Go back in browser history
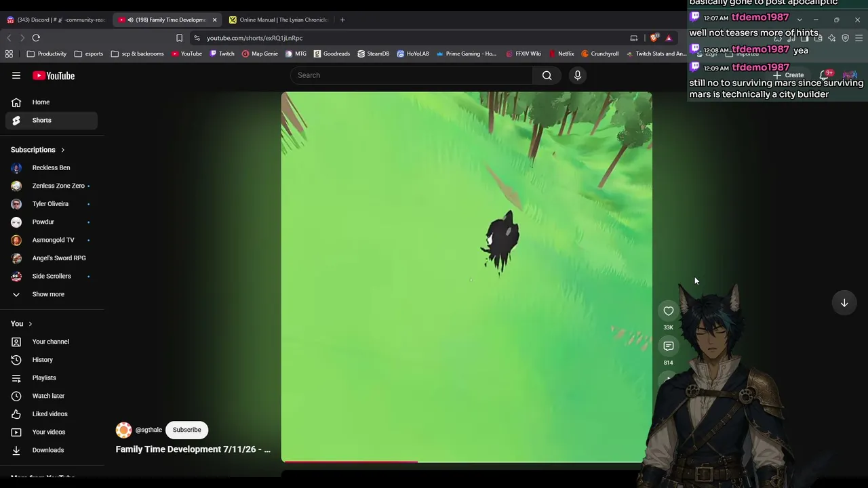868x488 pixels. tap(9, 38)
